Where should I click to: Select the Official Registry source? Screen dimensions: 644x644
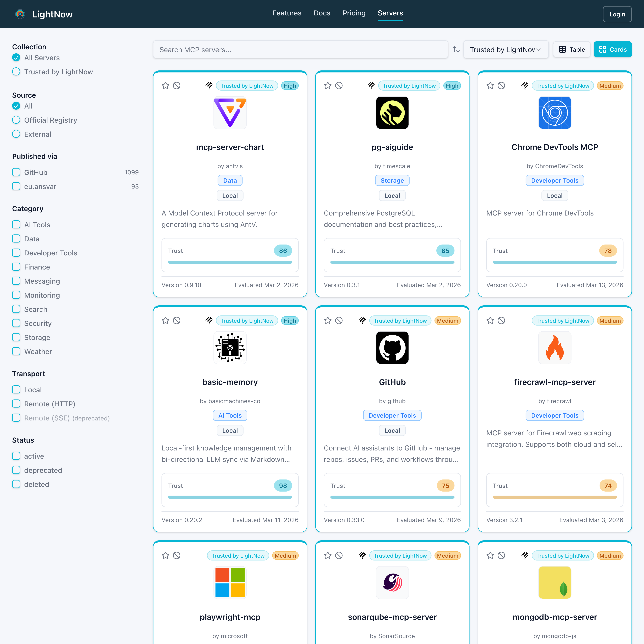[x=16, y=120]
